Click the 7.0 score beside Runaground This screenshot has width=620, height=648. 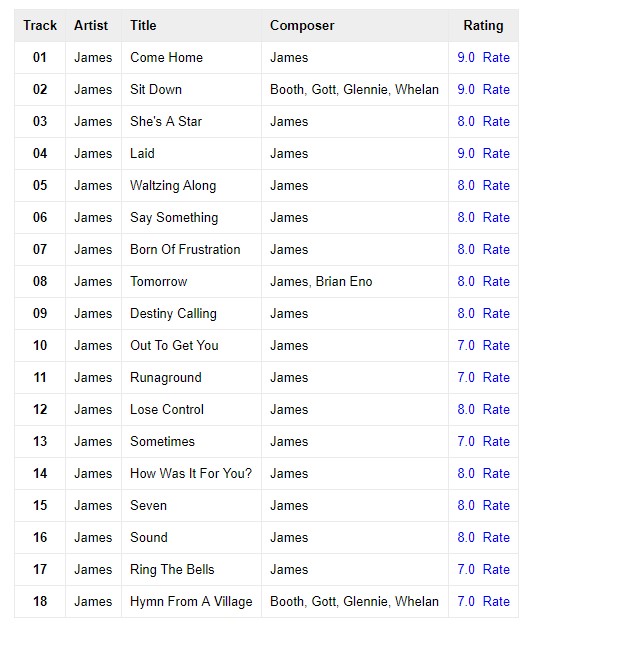click(x=466, y=377)
